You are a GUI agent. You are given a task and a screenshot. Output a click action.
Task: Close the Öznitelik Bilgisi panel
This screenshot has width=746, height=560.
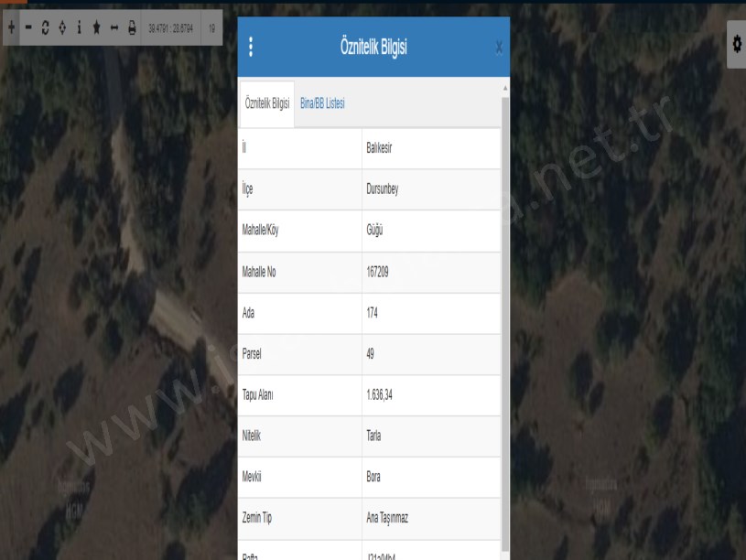pyautogui.click(x=498, y=48)
